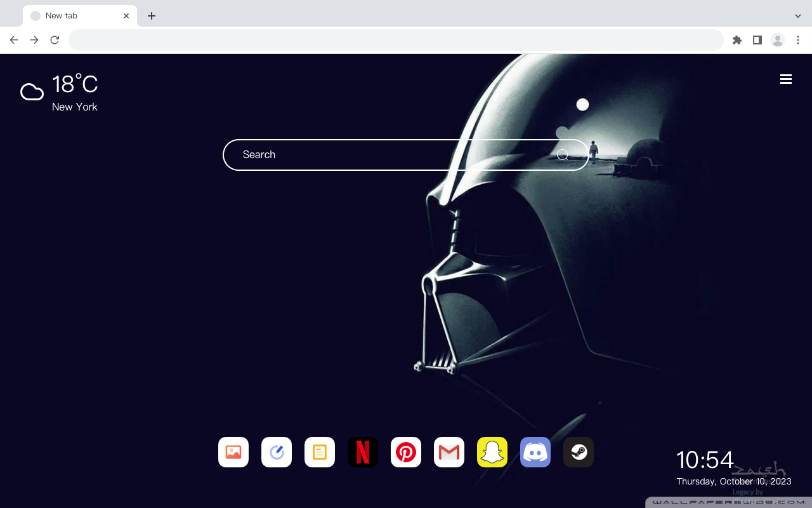Image resolution: width=812 pixels, height=508 pixels.
Task: Open the Extensions puzzle icon
Action: tap(737, 40)
